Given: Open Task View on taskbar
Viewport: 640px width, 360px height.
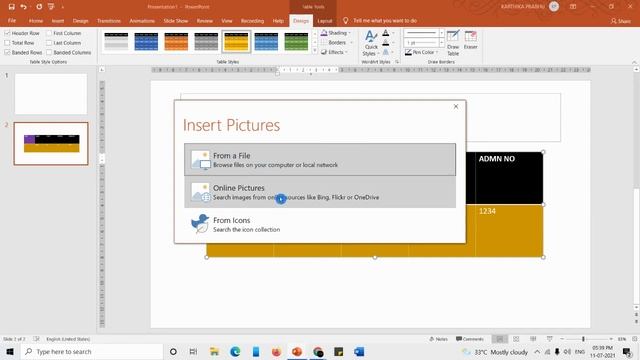Looking at the screenshot, I should coord(193,352).
